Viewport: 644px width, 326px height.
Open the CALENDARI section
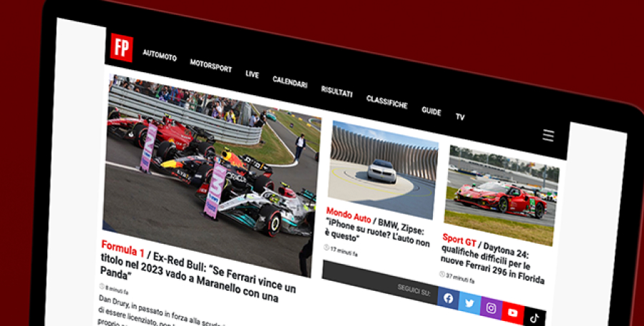coord(290,81)
